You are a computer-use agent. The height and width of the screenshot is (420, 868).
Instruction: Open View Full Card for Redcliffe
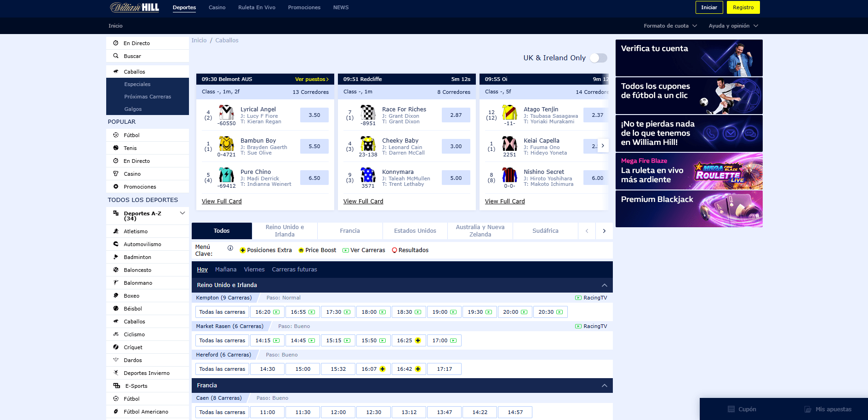363,201
